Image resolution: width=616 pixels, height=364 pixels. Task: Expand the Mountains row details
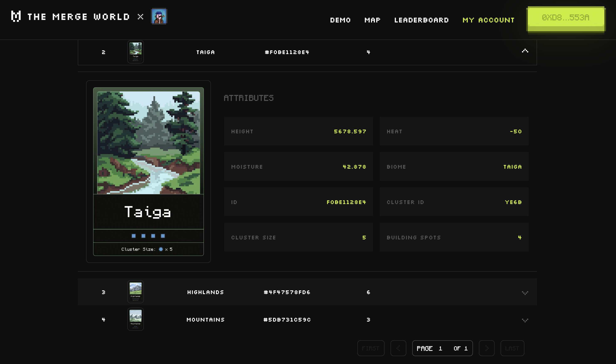click(525, 320)
